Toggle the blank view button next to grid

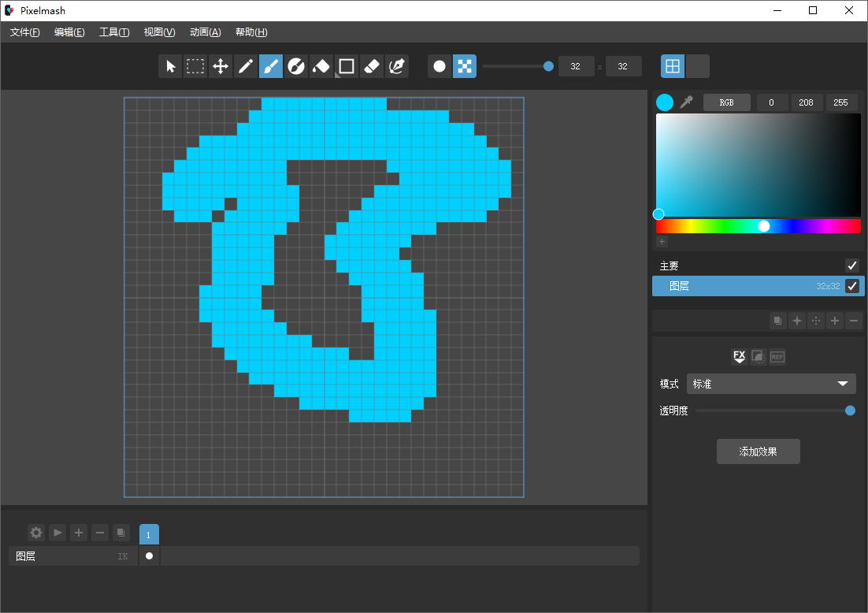point(698,66)
